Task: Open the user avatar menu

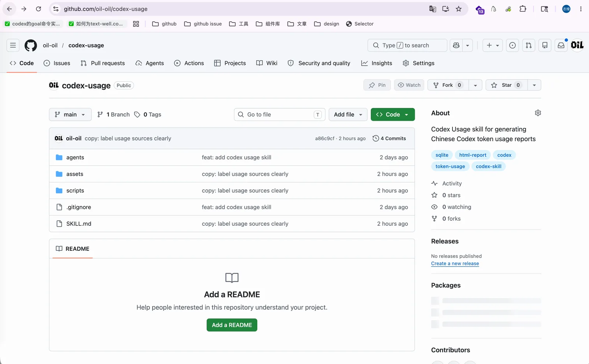Action: click(577, 45)
